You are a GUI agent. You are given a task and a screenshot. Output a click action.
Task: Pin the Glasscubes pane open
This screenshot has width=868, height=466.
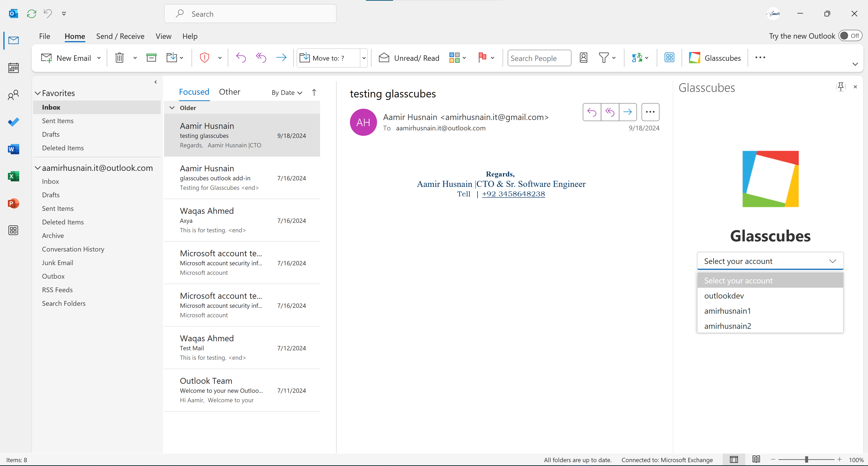click(x=841, y=87)
